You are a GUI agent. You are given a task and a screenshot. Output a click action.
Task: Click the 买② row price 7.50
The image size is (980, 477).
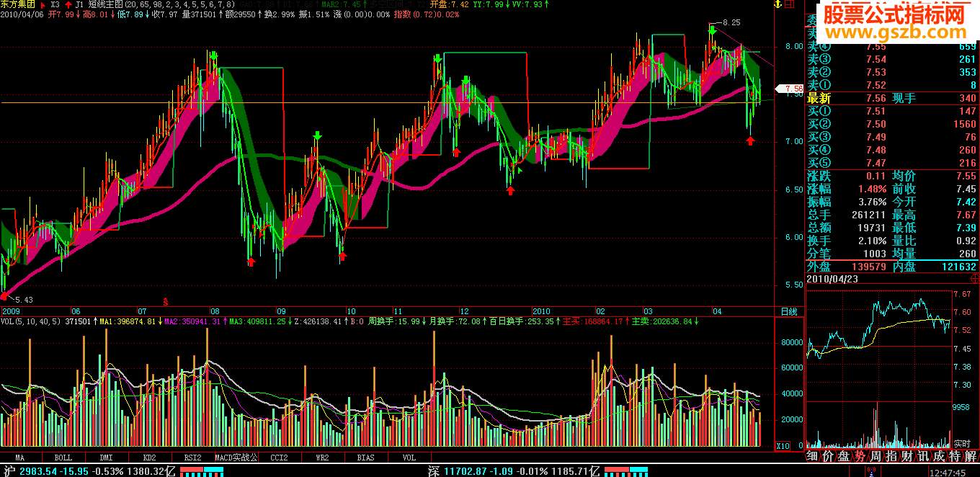tap(876, 125)
